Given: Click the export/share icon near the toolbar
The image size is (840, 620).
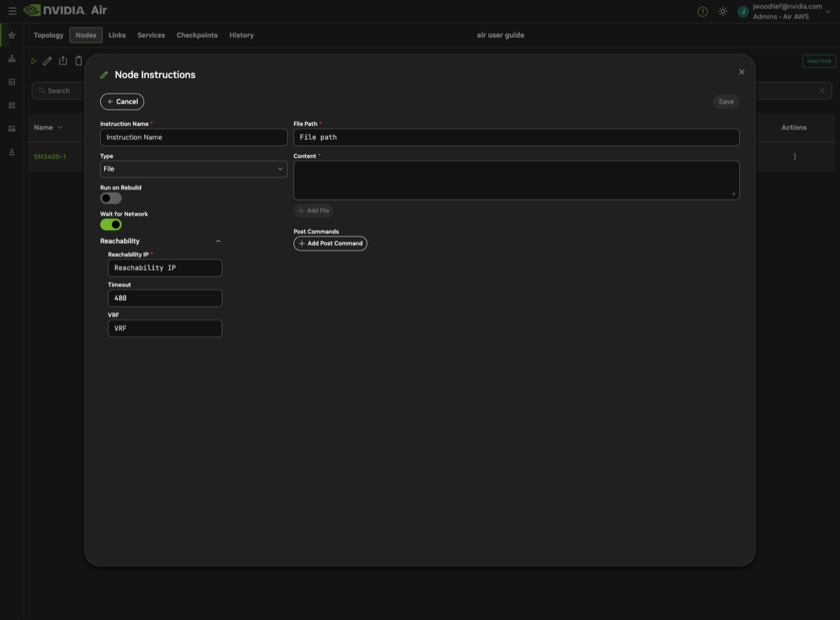Looking at the screenshot, I should [x=63, y=61].
